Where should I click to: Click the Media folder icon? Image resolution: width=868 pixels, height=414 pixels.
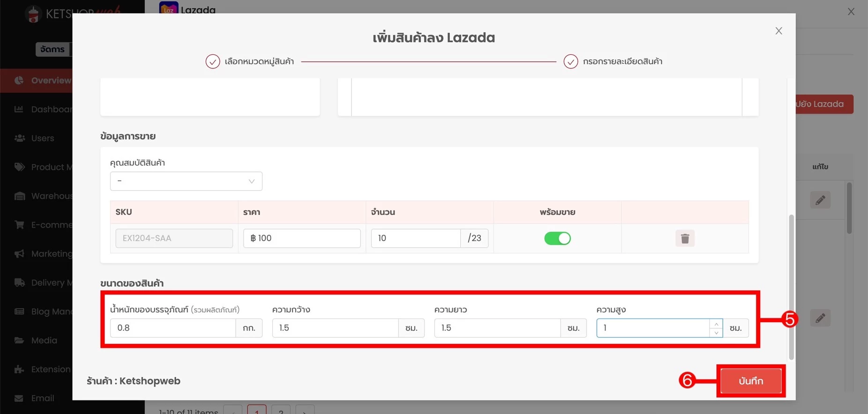point(19,340)
